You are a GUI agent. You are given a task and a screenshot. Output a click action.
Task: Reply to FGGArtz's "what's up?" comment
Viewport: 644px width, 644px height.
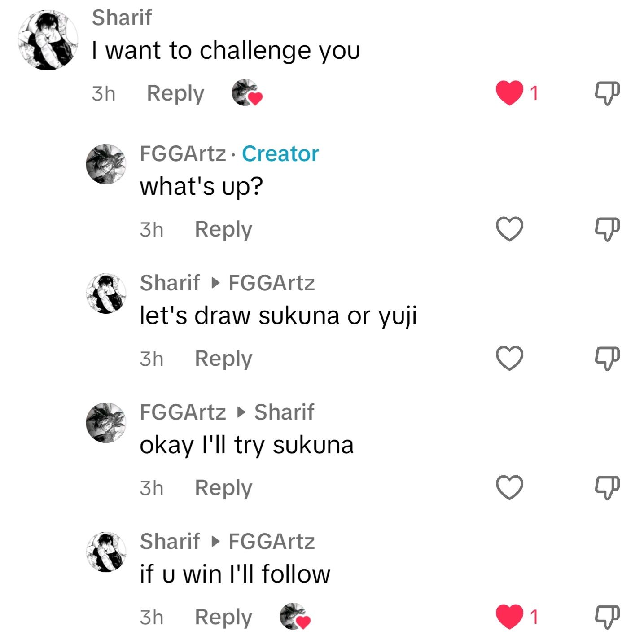coord(223,229)
